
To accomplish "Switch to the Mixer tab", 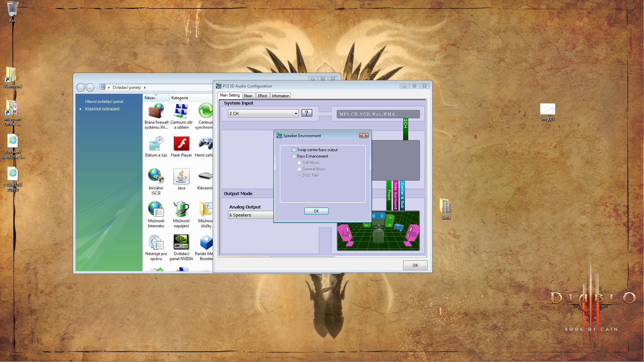I will [248, 96].
